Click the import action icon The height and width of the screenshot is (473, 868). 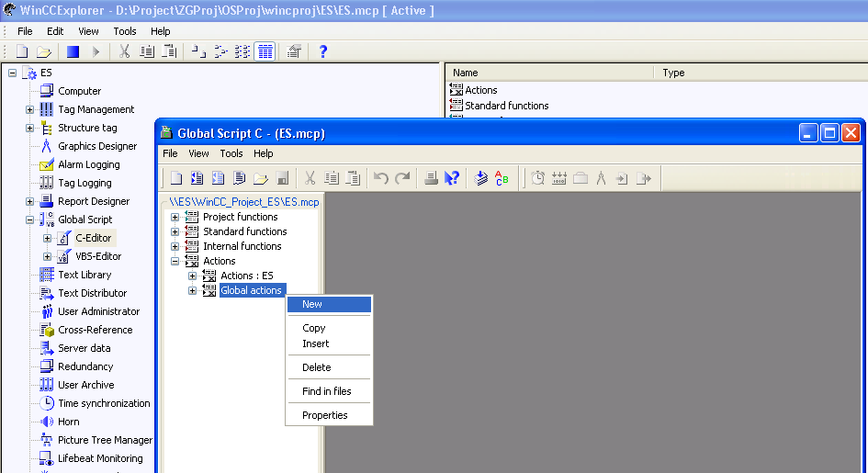tap(622, 178)
